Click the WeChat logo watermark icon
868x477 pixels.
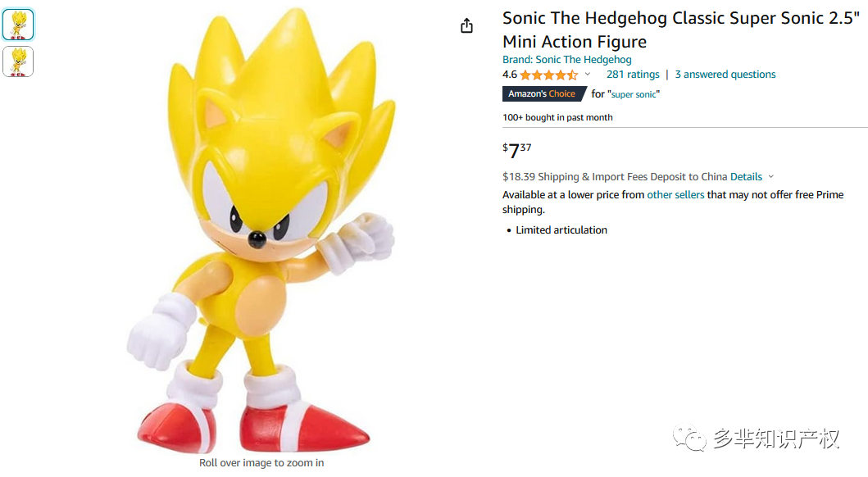point(689,439)
